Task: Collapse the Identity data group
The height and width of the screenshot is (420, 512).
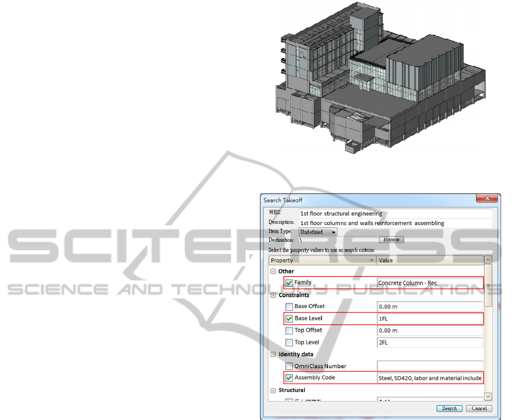Action: pos(273,355)
